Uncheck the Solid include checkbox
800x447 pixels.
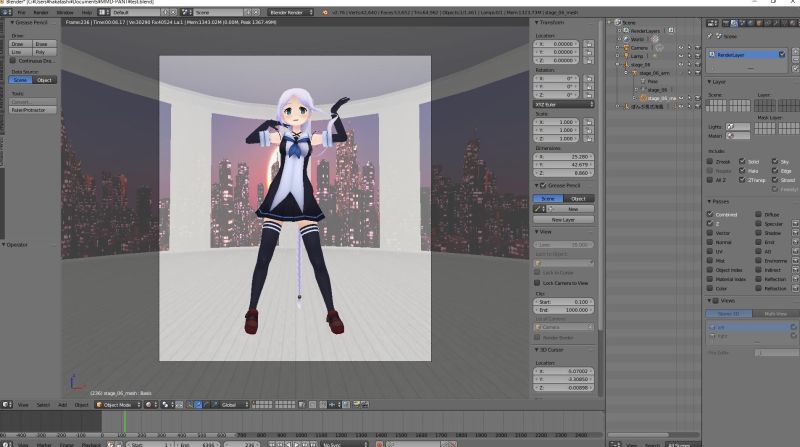pos(742,161)
